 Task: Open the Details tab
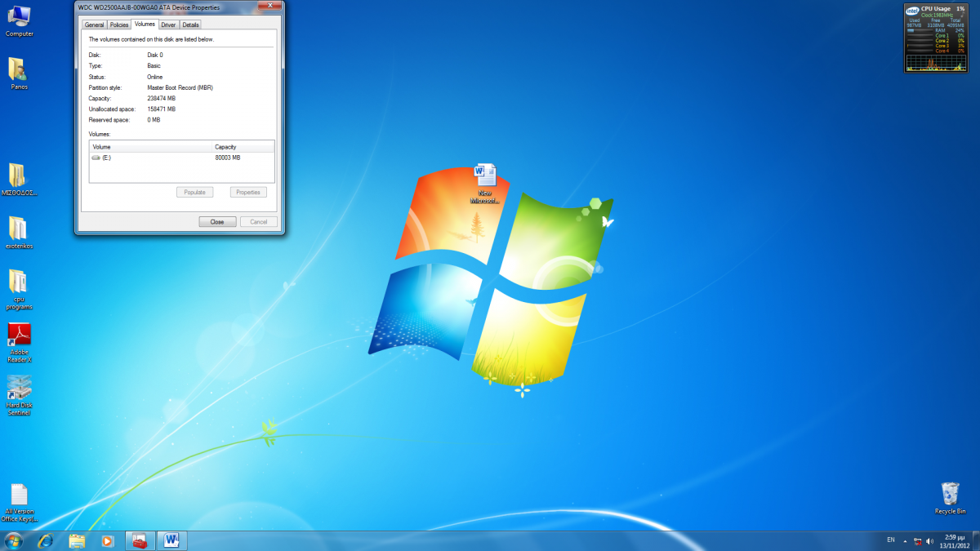click(190, 25)
